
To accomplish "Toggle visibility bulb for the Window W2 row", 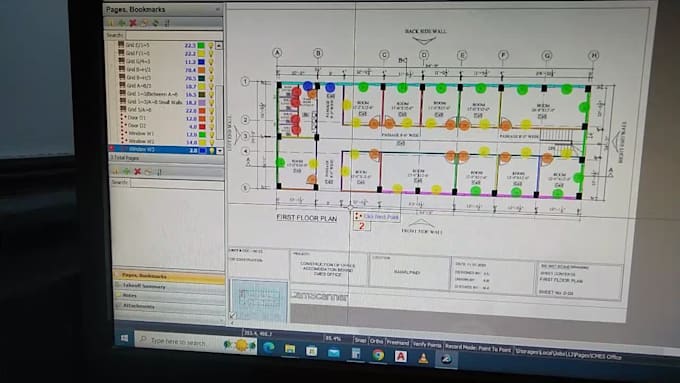I will click(x=212, y=142).
